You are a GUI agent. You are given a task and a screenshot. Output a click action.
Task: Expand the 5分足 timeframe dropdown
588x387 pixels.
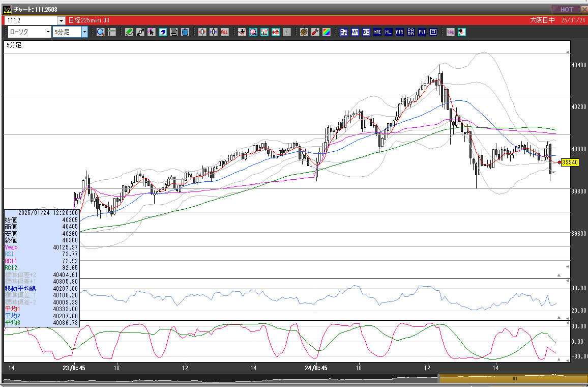tap(84, 32)
